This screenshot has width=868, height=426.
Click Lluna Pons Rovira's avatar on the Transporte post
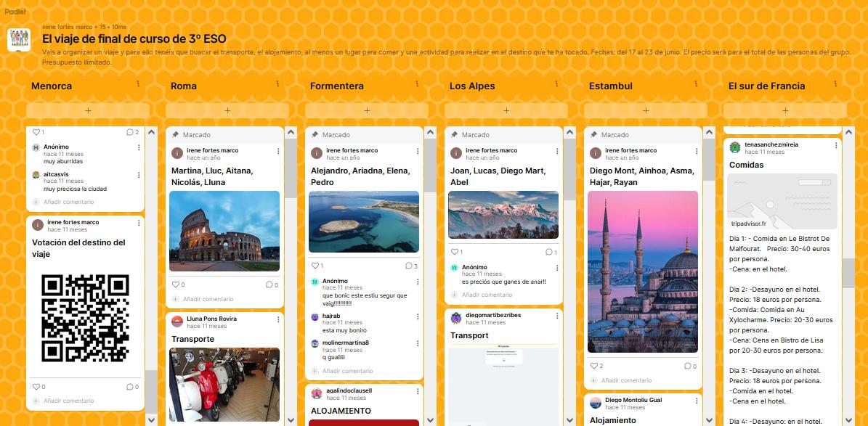pyautogui.click(x=178, y=320)
